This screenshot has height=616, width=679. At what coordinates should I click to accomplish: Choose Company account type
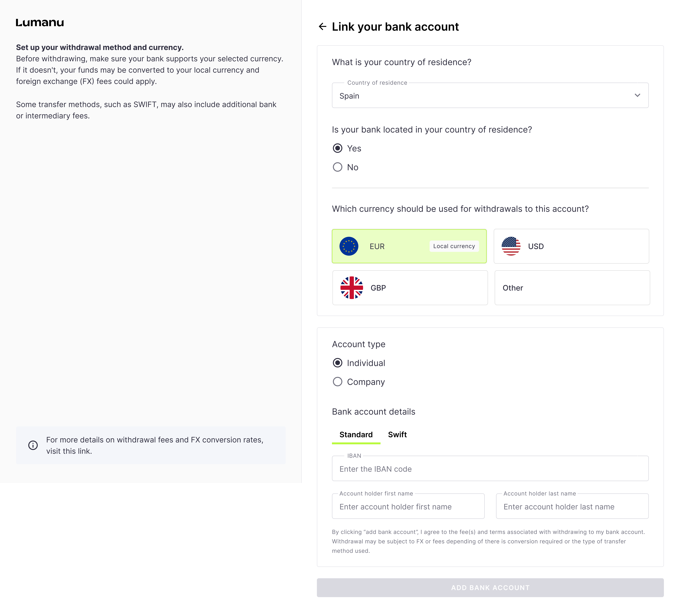(337, 382)
